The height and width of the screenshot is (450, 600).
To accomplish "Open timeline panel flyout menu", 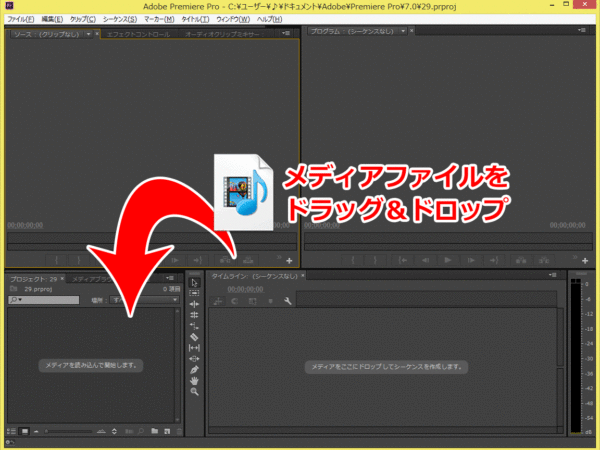I will pyautogui.click(x=552, y=275).
